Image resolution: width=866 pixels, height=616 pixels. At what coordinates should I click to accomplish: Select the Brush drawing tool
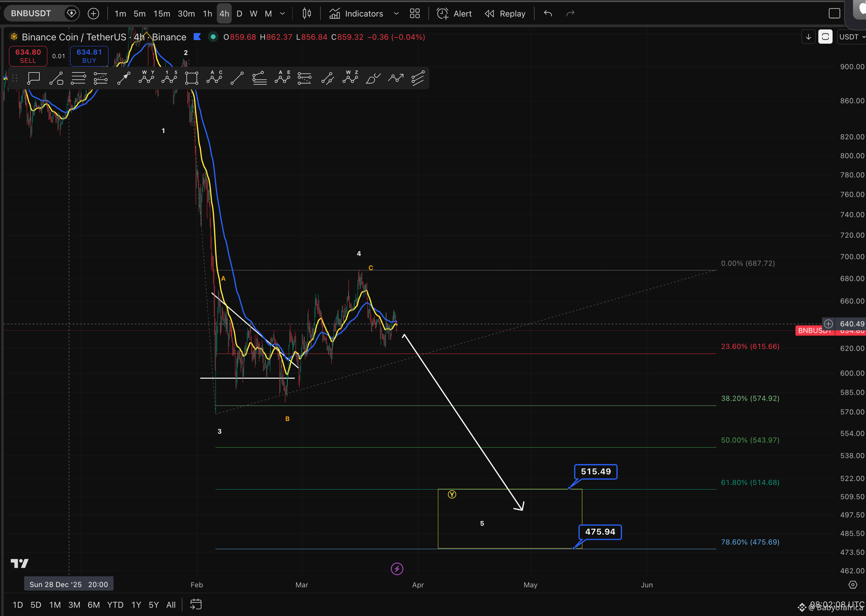pos(373,78)
